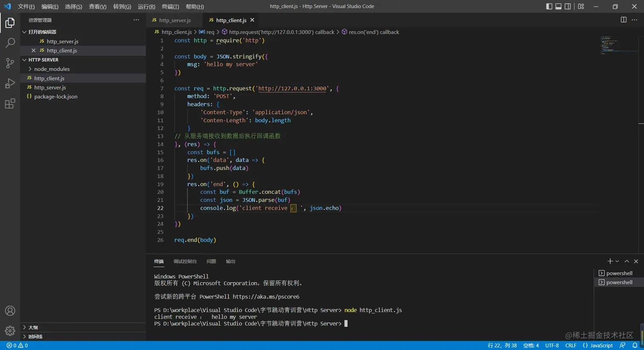Image resolution: width=644 pixels, height=350 pixels.
Task: Open the Selection menu
Action: pyautogui.click(x=74, y=6)
